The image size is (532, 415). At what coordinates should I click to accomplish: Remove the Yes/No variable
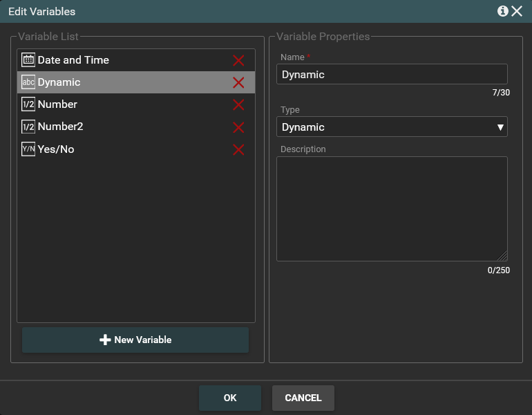[x=238, y=149]
